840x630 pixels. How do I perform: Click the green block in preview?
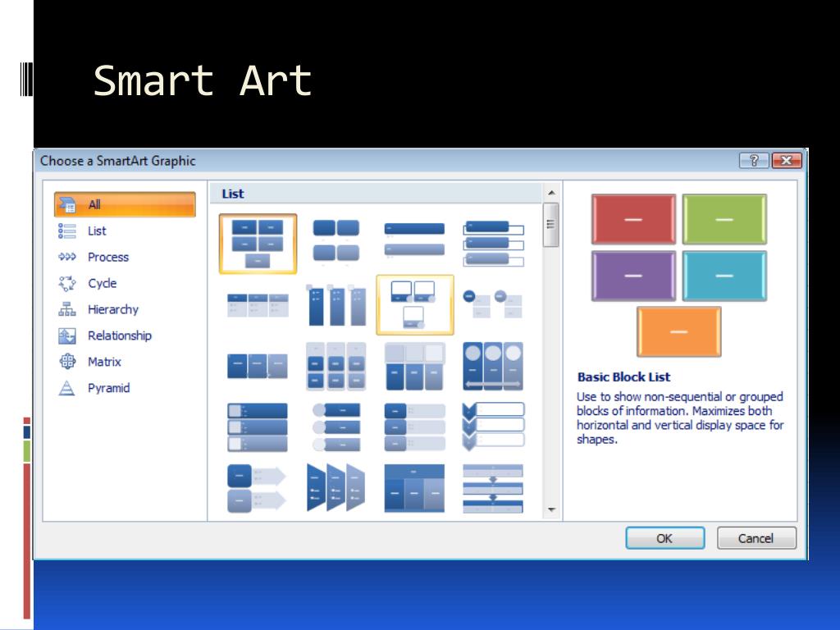(x=724, y=219)
